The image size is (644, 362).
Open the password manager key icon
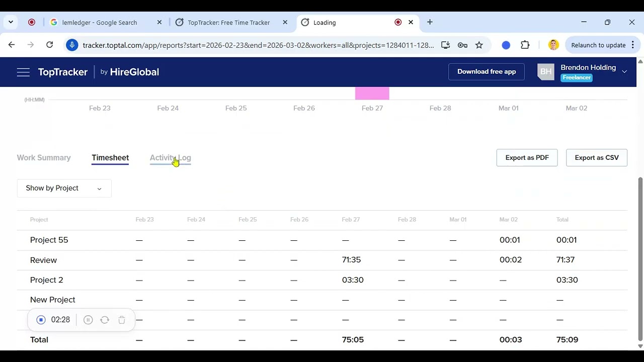(x=462, y=45)
